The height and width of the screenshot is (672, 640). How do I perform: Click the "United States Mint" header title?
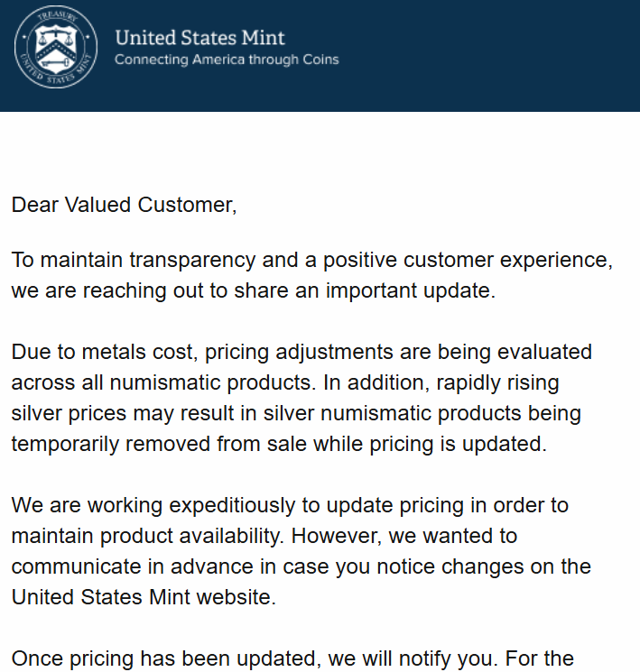pyautogui.click(x=199, y=38)
